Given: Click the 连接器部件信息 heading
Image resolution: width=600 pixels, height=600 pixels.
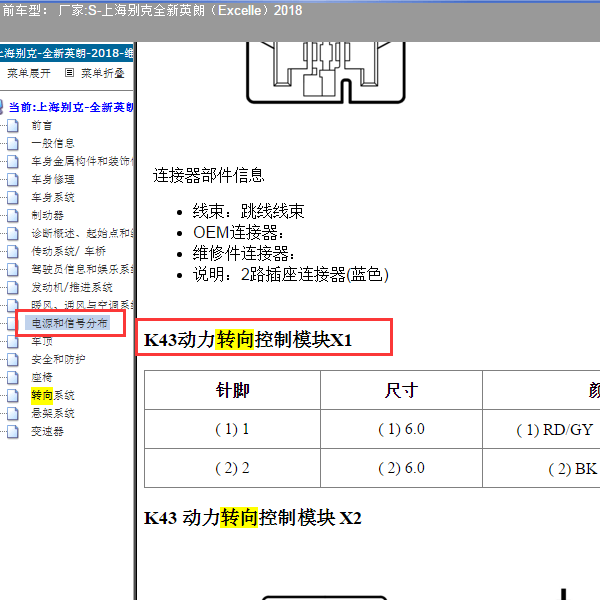Looking at the screenshot, I should (x=209, y=176).
